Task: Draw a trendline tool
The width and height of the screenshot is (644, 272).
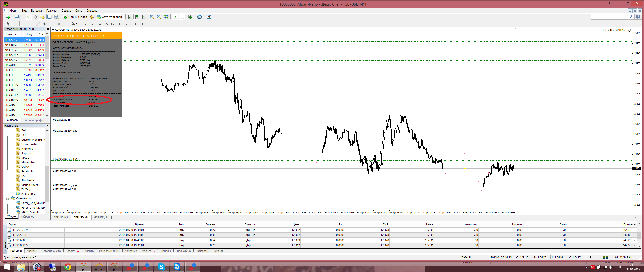Action: coord(38,24)
